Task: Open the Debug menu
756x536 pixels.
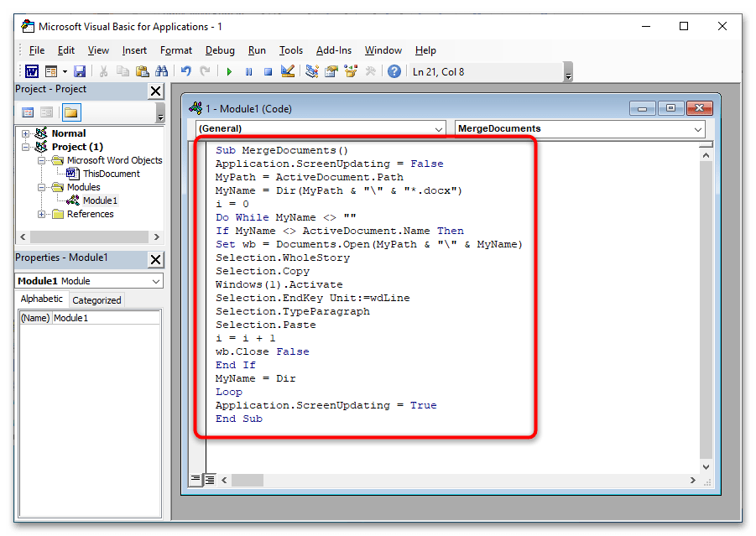Action: pyautogui.click(x=220, y=50)
